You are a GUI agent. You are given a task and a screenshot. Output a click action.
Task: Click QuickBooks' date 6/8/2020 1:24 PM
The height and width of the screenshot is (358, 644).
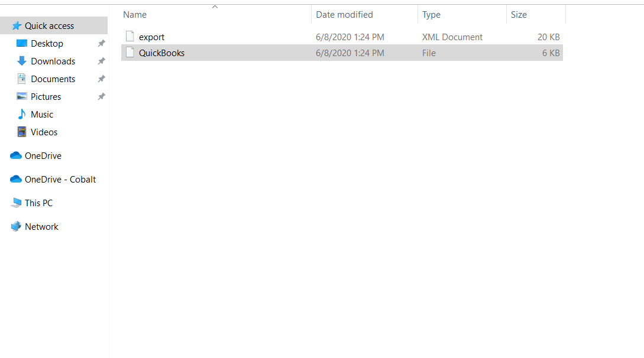350,53
